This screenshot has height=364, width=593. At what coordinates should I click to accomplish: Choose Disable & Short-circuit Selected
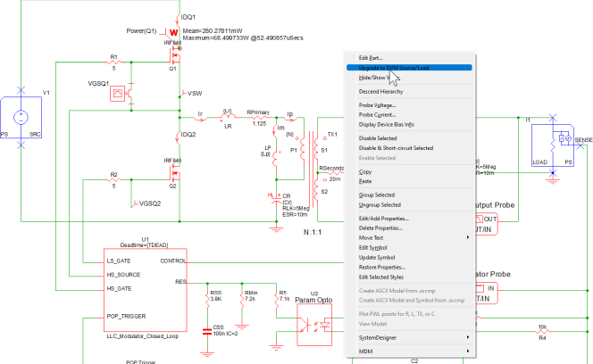(396, 148)
